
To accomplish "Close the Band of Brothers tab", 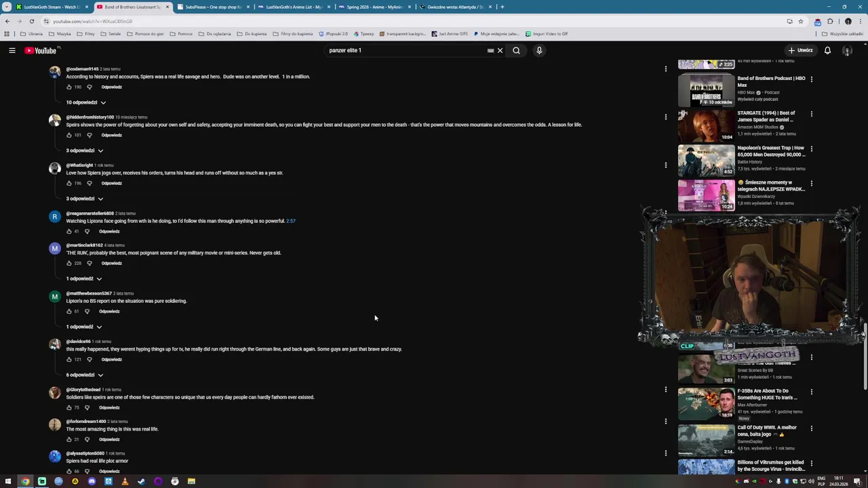I will pos(167,7).
